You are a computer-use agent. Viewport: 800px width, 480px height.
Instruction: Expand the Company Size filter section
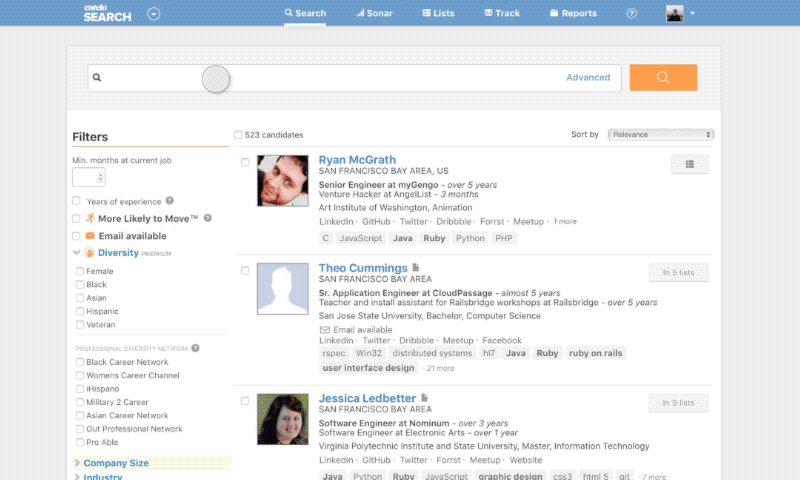(x=116, y=463)
